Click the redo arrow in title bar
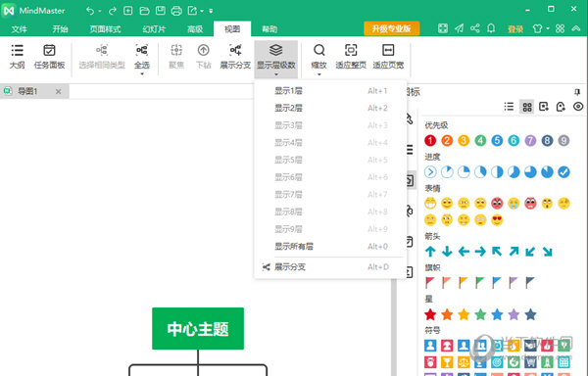This screenshot has height=376, width=588. click(112, 11)
